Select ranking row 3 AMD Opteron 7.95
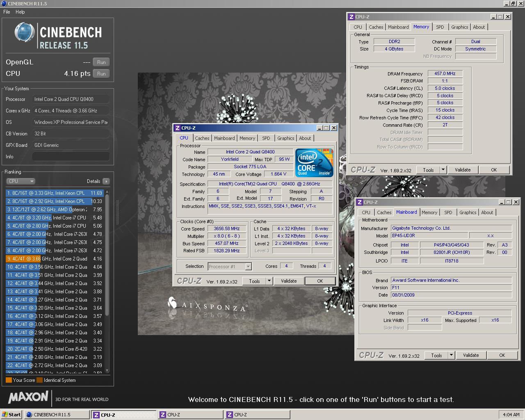This screenshot has height=420, width=525. [x=55, y=210]
